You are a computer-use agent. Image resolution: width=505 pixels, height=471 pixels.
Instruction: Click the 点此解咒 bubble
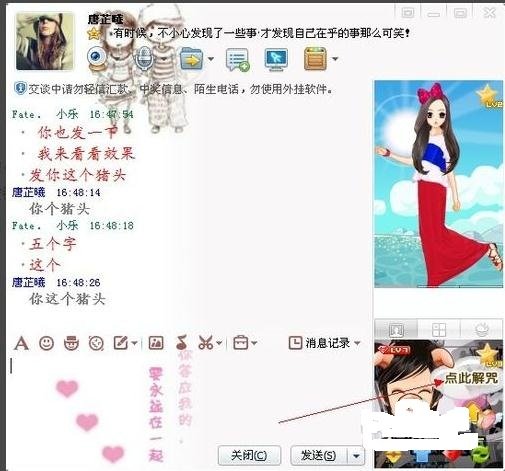click(x=471, y=378)
